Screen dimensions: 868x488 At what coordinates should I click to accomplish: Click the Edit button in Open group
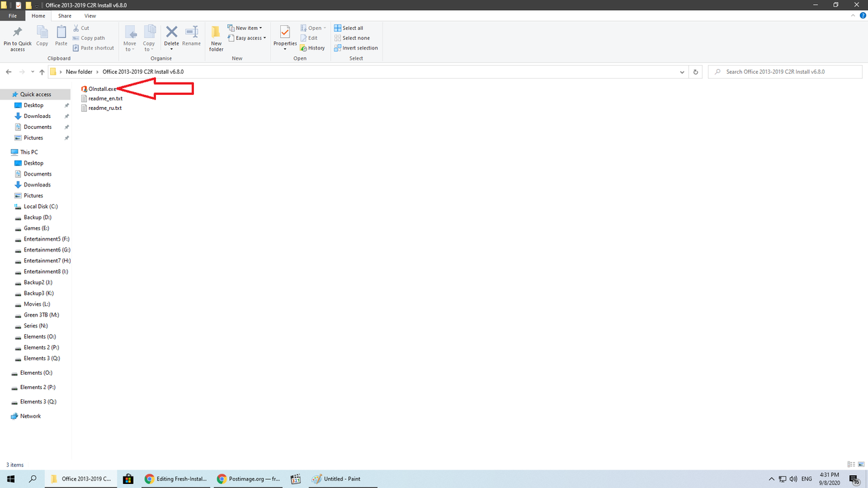309,38
